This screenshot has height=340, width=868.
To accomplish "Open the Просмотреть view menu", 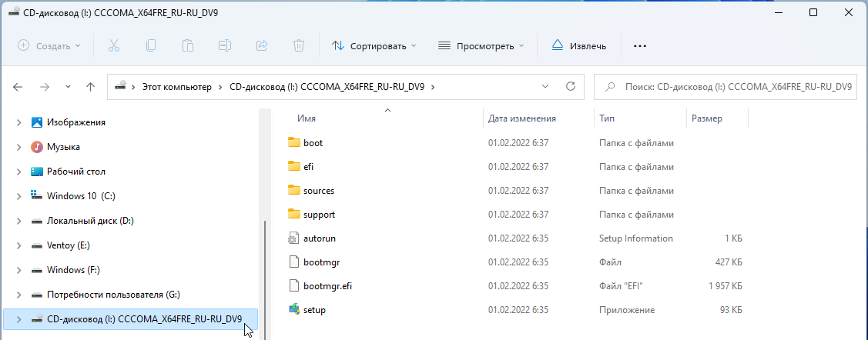I will tap(481, 46).
